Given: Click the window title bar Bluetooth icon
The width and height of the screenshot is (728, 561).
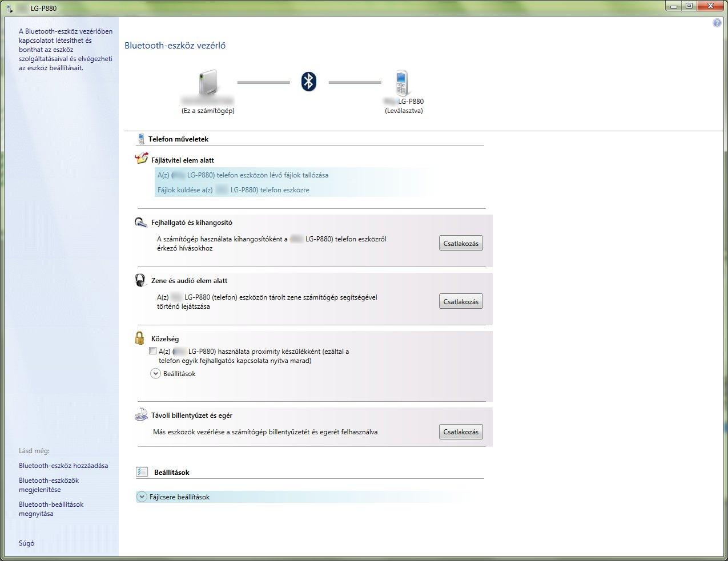Looking at the screenshot, I should [10, 8].
